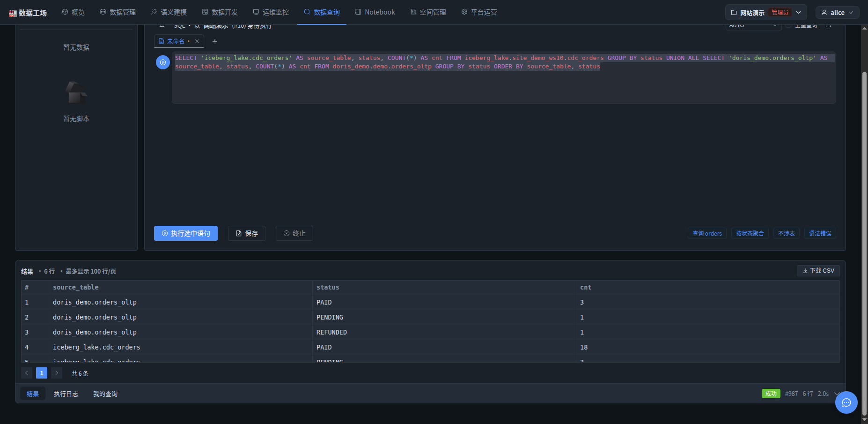
Task: Click the folder icon beside 网站演示
Action: [x=734, y=13]
